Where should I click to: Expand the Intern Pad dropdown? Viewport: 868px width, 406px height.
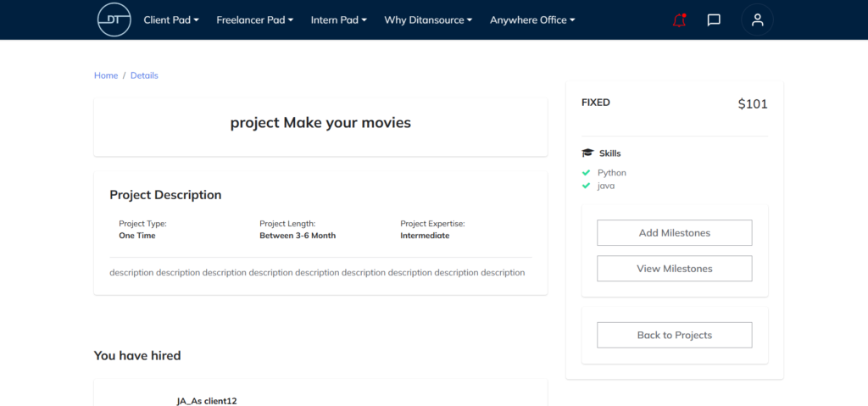click(x=338, y=20)
